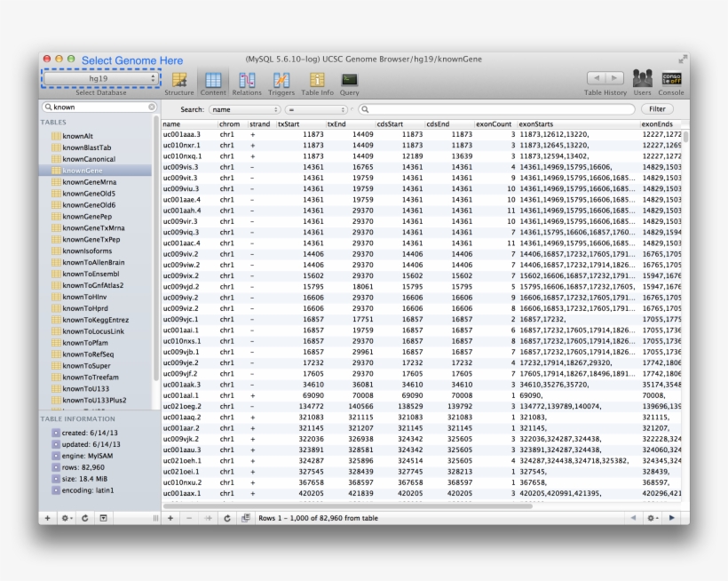The image size is (728, 581).
Task: Select the knownCanonical table
Action: coord(89,159)
